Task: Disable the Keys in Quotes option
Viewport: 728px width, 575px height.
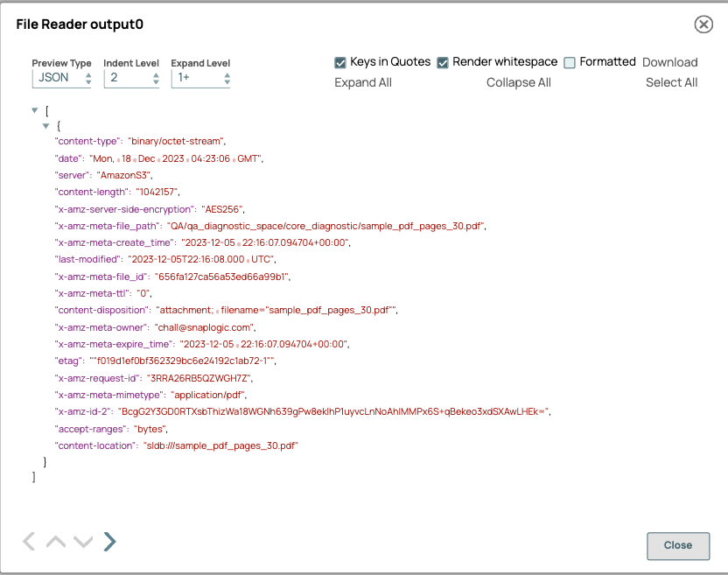Action: point(340,62)
